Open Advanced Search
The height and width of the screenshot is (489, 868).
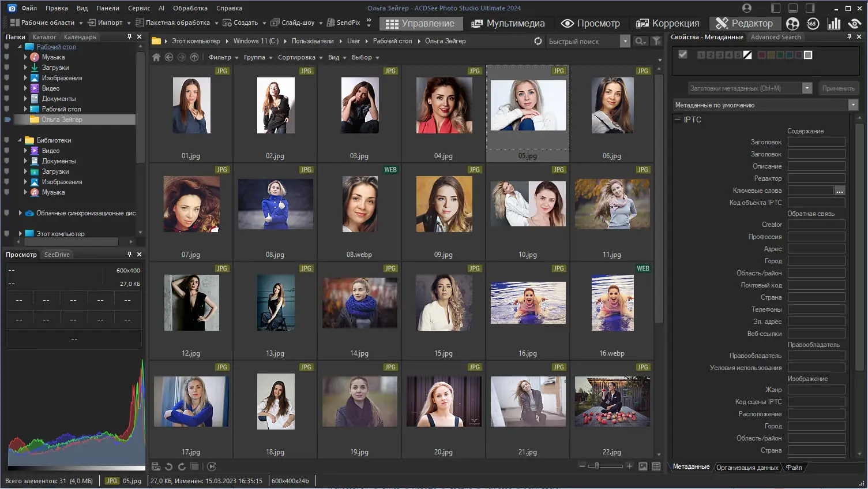(x=776, y=36)
